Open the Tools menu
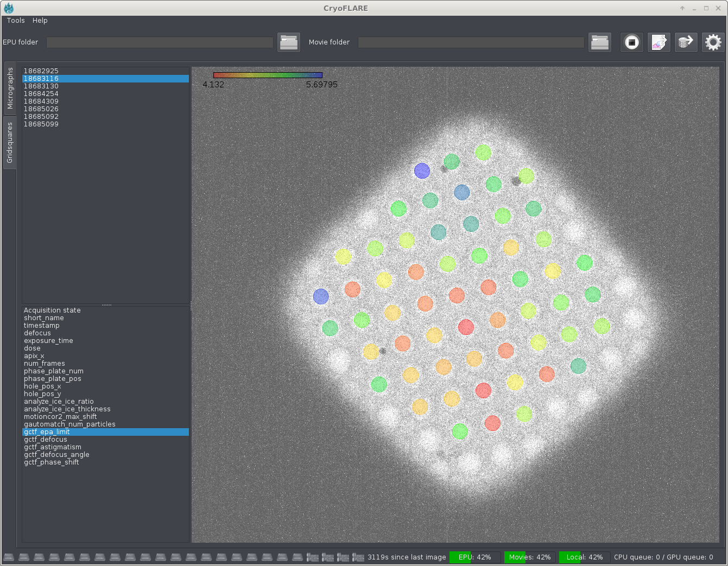The image size is (728, 566). coord(16,21)
